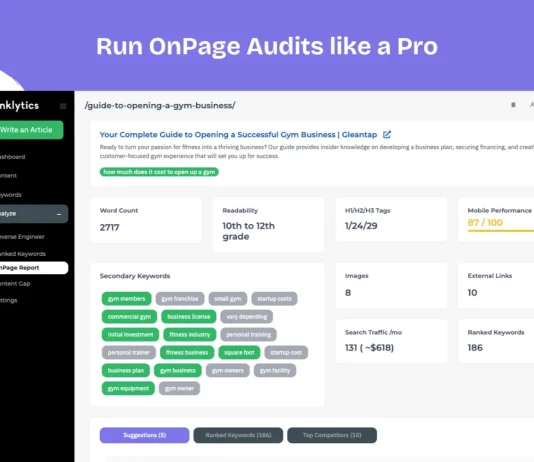Toggle the 'business license' keyword tag

[x=189, y=317]
